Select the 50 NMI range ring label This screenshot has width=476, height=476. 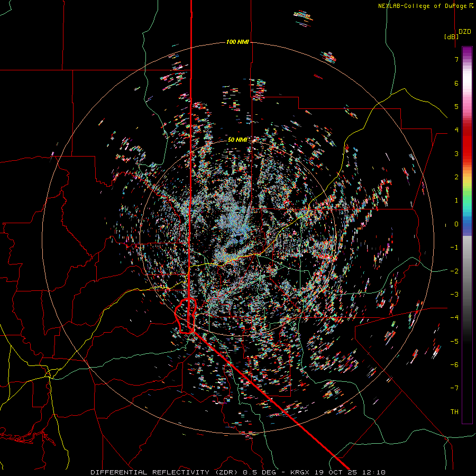(237, 140)
